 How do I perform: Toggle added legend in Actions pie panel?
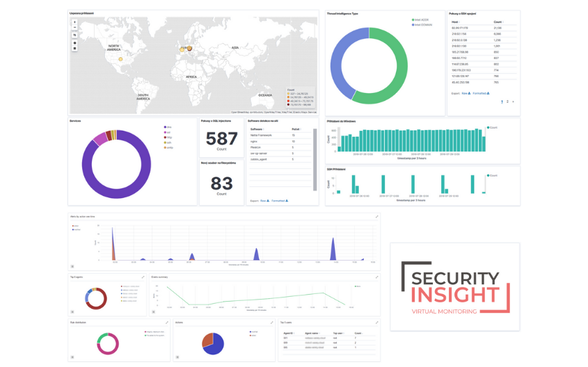point(253,336)
